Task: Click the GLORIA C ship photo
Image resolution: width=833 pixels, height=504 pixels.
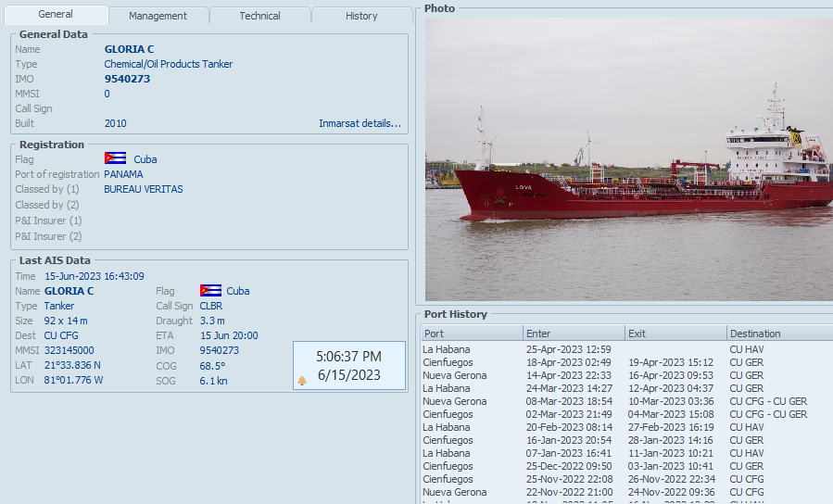Action: 629,159
